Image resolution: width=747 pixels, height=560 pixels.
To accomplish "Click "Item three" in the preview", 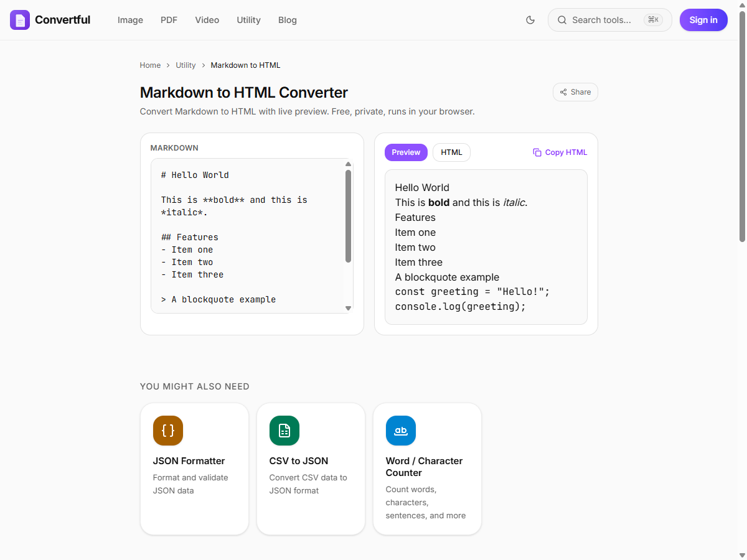I will click(419, 262).
